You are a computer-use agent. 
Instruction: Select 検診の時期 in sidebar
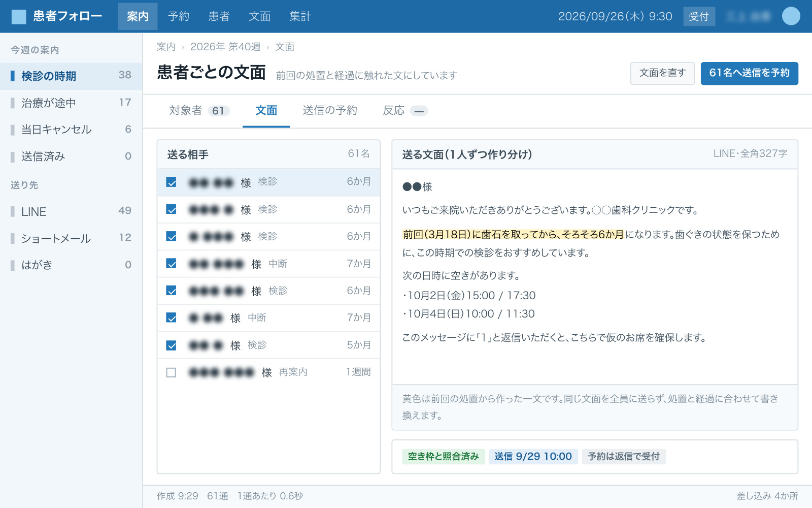[71, 76]
